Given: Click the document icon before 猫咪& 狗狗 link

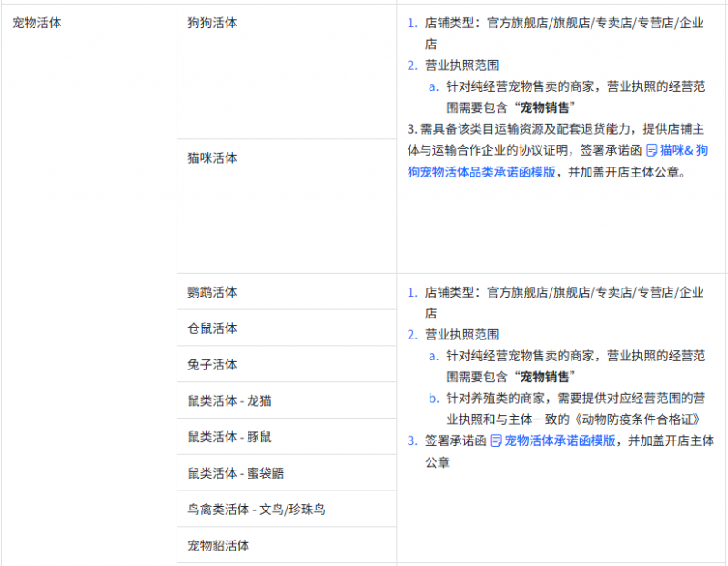Looking at the screenshot, I should point(652,150).
